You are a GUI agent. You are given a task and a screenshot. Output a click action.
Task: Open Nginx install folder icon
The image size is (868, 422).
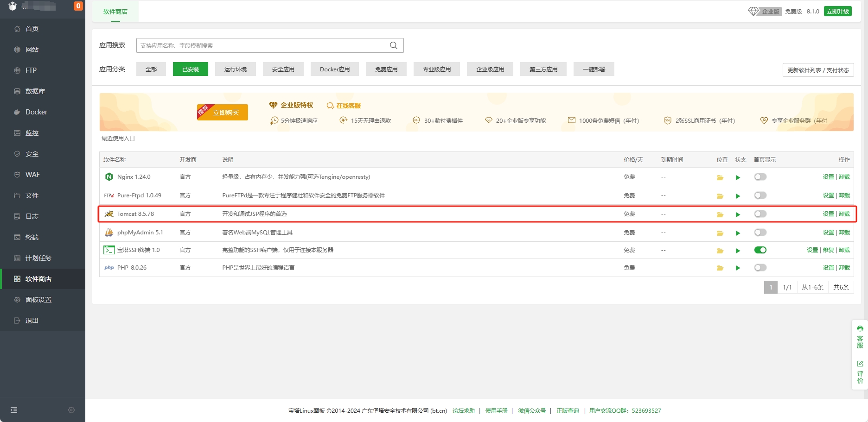(x=720, y=177)
